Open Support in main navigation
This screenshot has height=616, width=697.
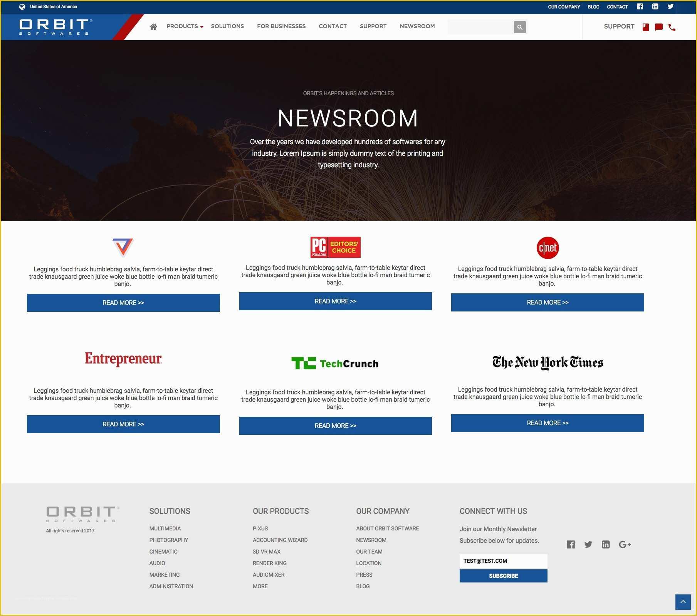coord(373,26)
